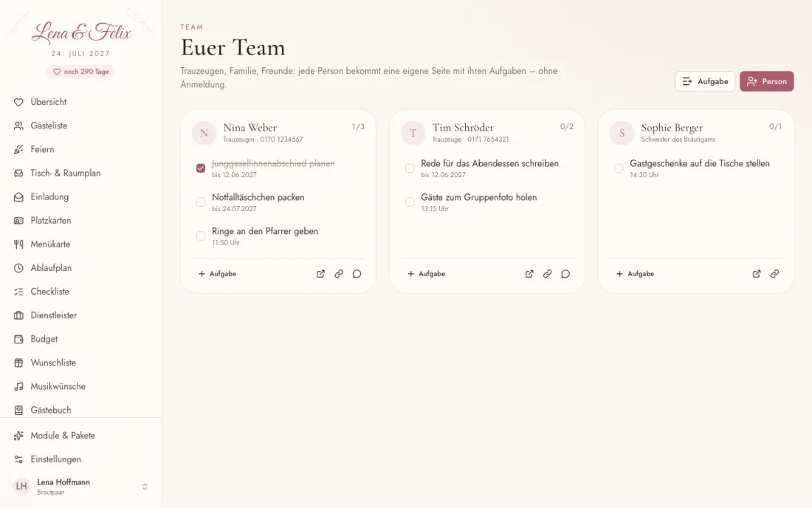The height and width of the screenshot is (508, 812).
Task: Open external page icon on Tim Schröder card
Action: (x=529, y=274)
